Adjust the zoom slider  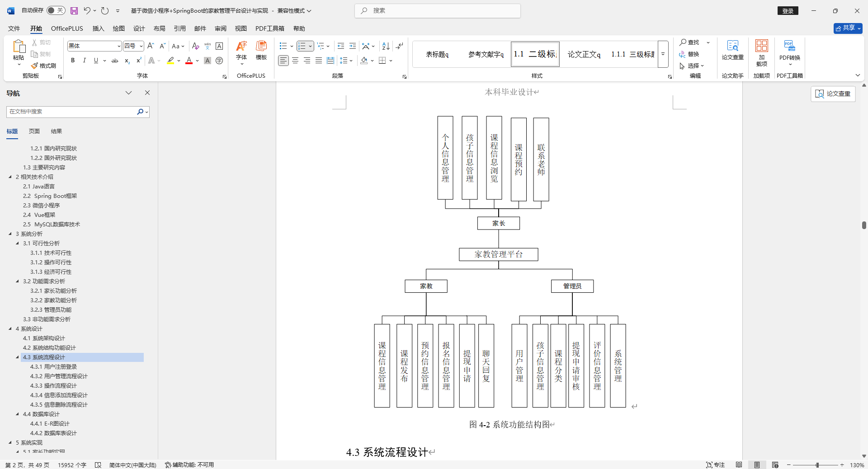(816, 464)
